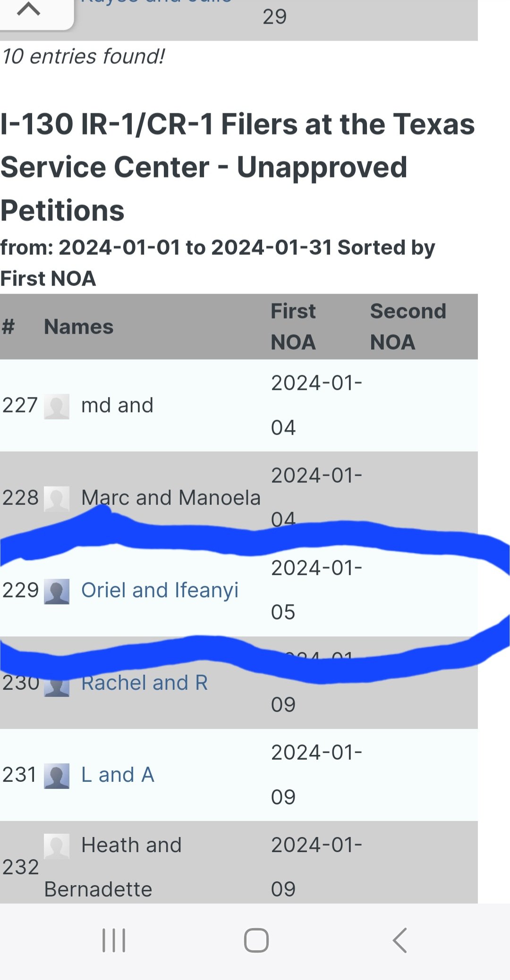
Task: Open Oriel and Ifeanyi's profile avatar
Action: pyautogui.click(x=57, y=591)
